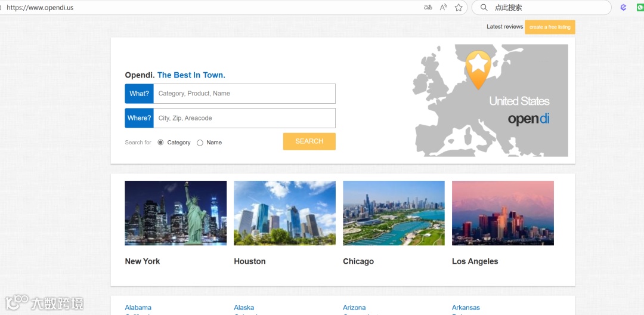Open the Arizona state link
Screen dimensions: 644x315
coord(354,308)
